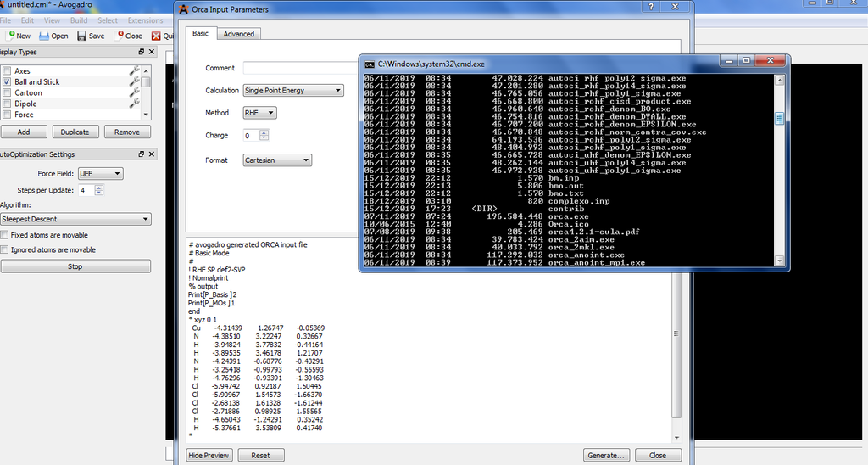Open the Calculation type dropdown
Viewport: 868px width, 465px height.
point(293,90)
